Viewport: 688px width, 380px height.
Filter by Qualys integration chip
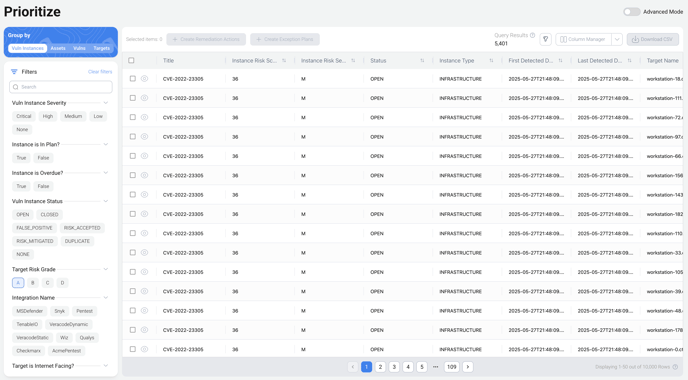coord(87,337)
